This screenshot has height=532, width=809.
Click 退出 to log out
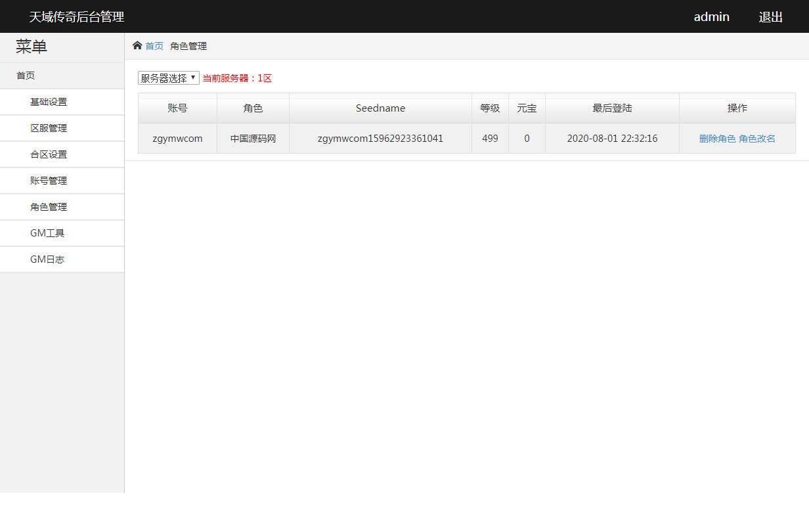pos(770,16)
